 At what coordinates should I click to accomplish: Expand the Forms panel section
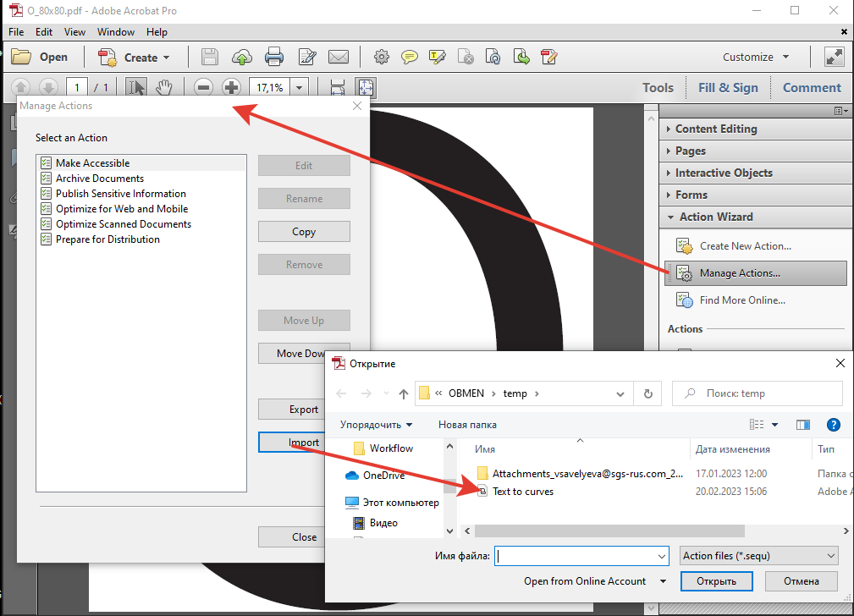pos(755,195)
